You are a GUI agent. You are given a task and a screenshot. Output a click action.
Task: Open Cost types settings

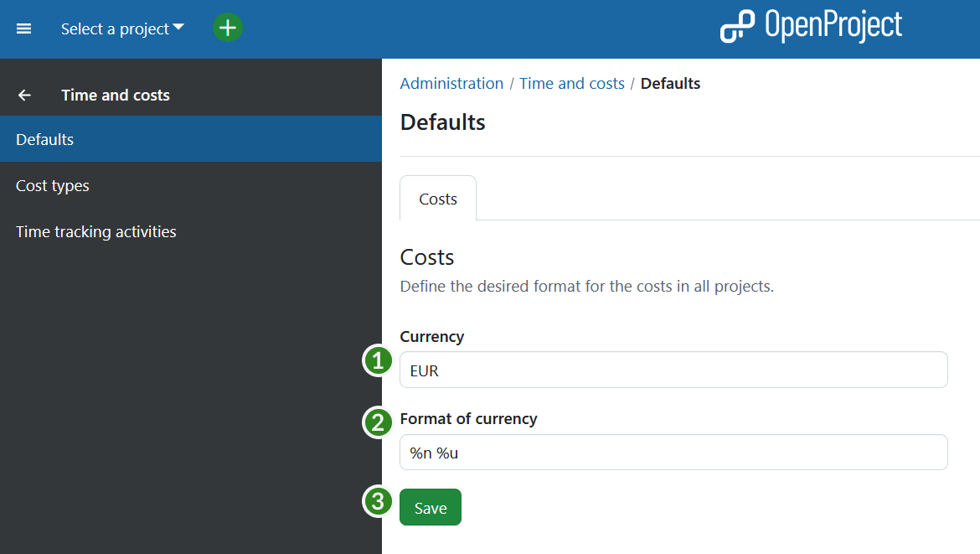(x=52, y=185)
